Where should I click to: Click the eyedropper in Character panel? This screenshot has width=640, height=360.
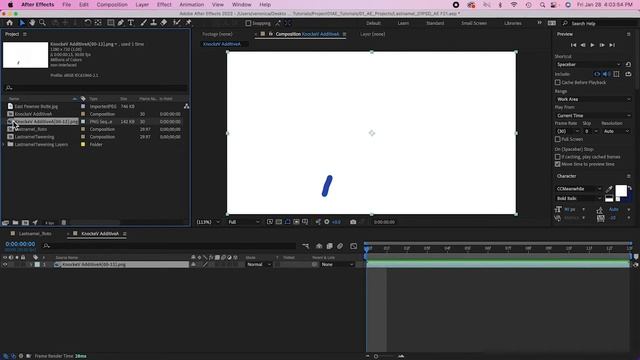point(609,189)
